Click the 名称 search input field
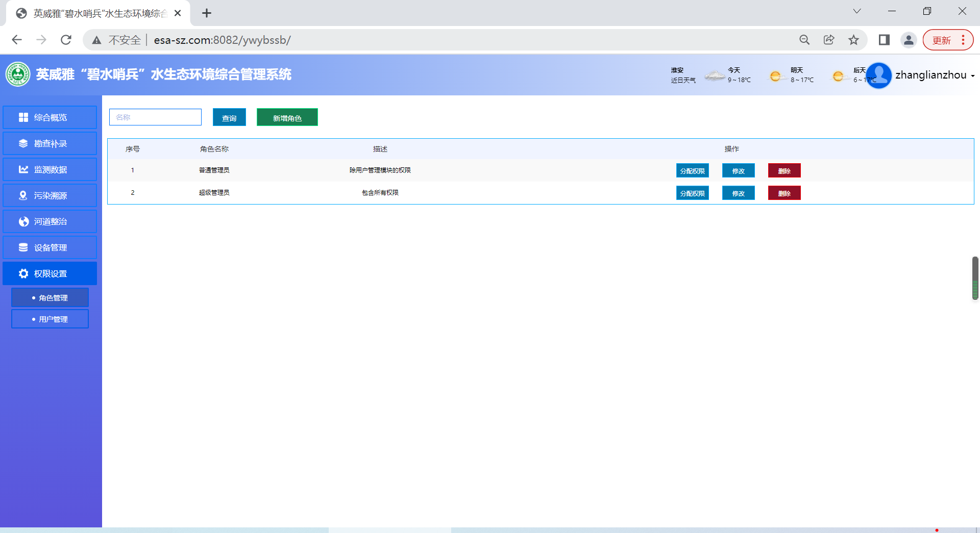Screen dimensions: 980x533 click(155, 117)
